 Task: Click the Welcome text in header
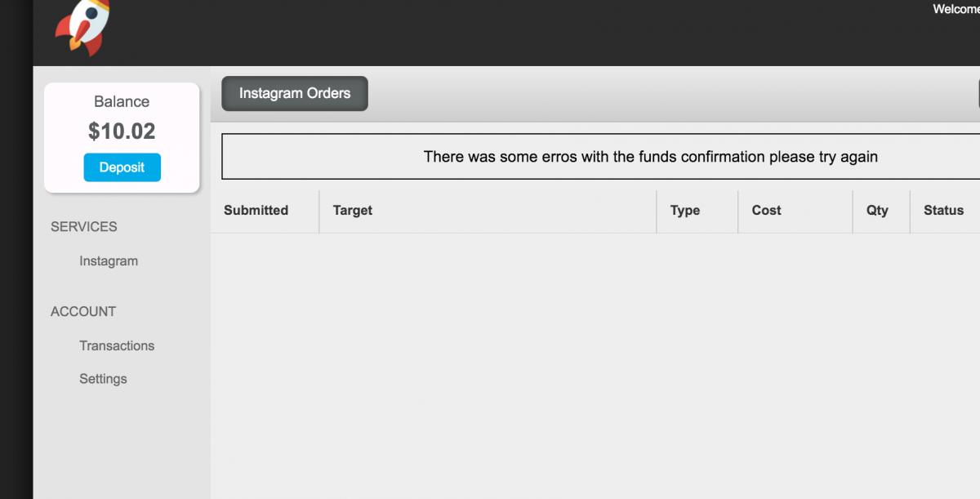tap(956, 9)
